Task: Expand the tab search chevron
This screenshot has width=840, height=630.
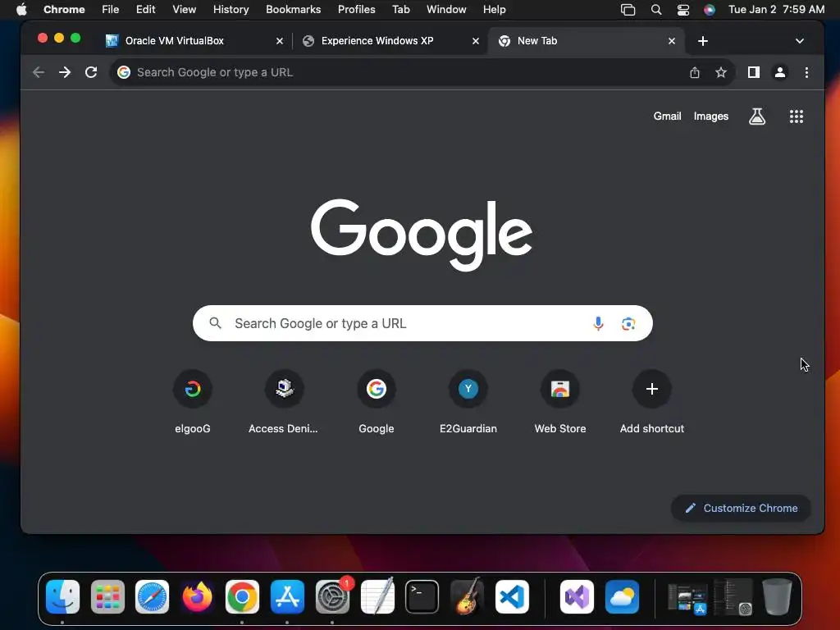Action: pyautogui.click(x=799, y=41)
